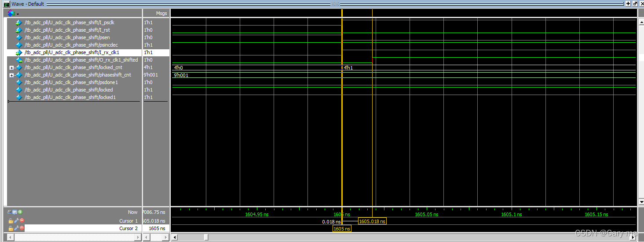Select the I_rst signal name

[67, 30]
